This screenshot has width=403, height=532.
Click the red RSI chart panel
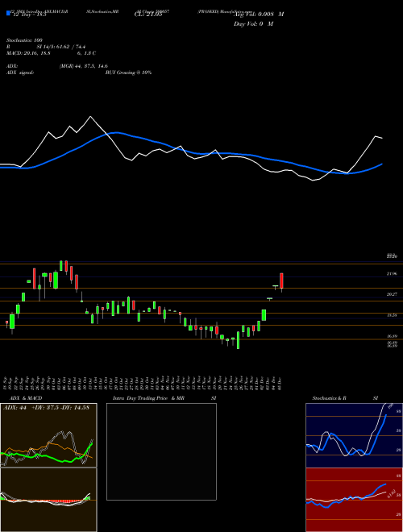[x=354, y=500]
